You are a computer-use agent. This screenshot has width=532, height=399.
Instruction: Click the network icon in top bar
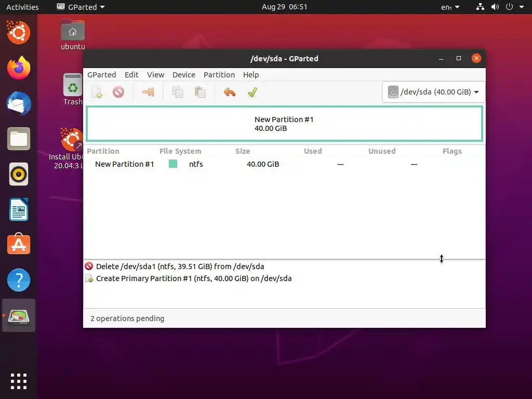coord(480,7)
